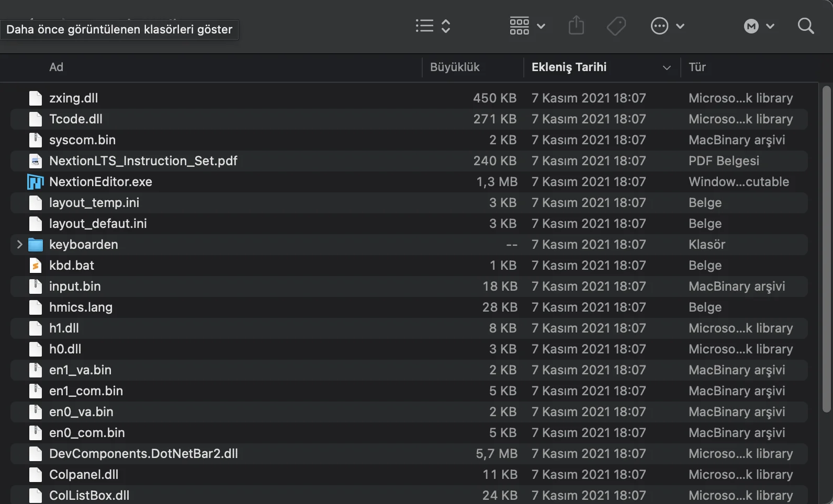Click the zxing.dll file icon
Screen dimensions: 833x504
[x=35, y=98]
